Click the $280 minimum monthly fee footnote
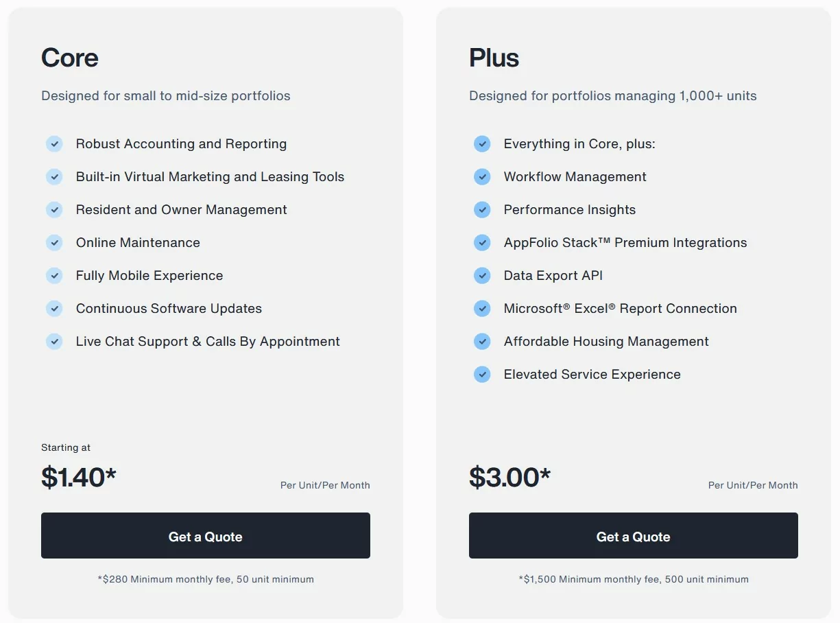This screenshot has height=623, width=840. [206, 579]
